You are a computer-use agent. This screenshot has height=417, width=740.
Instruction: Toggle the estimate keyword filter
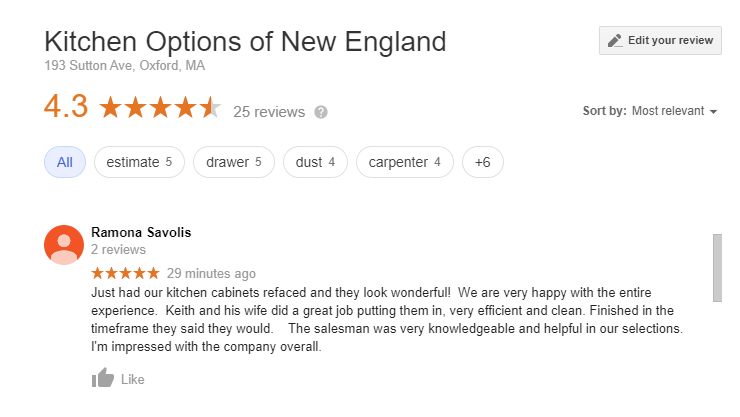click(x=139, y=162)
